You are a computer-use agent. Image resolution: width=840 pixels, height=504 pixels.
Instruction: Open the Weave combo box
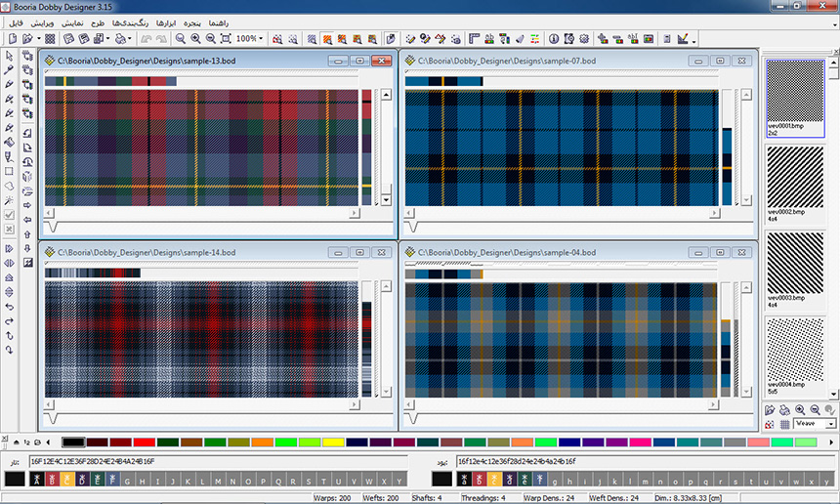tap(815, 424)
